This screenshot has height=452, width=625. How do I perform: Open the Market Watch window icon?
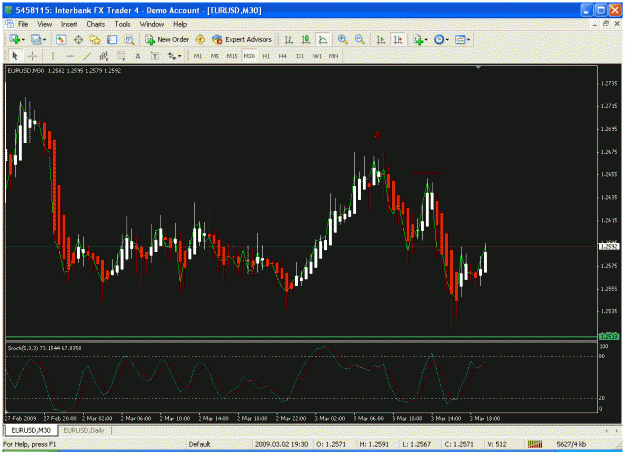(61, 39)
